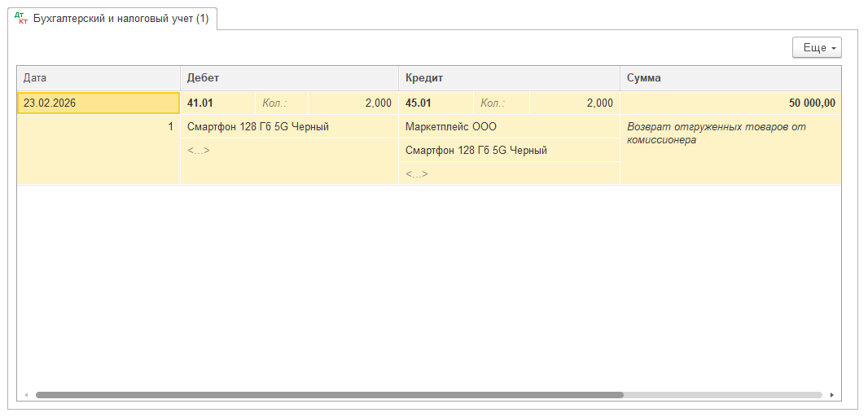Open the Бухгалтерский и налоговый учет (1) tab

(114, 19)
